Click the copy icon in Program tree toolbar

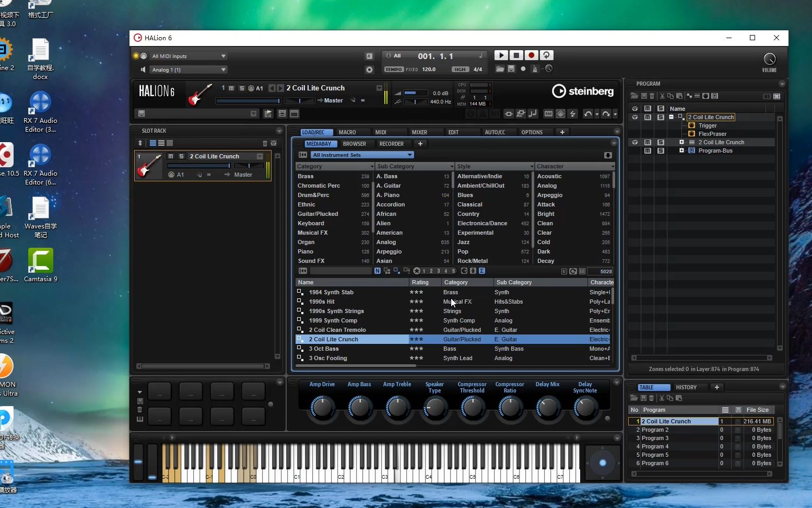tap(670, 96)
